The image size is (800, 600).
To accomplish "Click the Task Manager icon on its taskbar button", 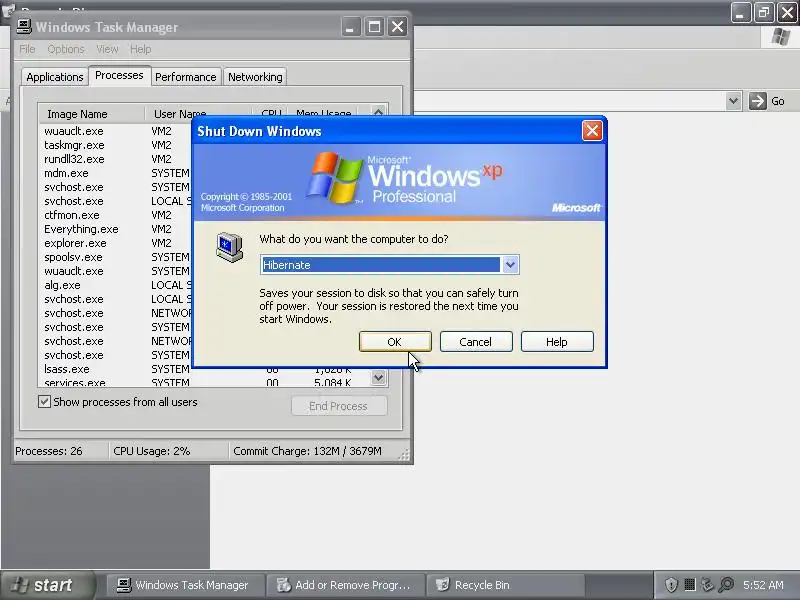I will (x=123, y=585).
